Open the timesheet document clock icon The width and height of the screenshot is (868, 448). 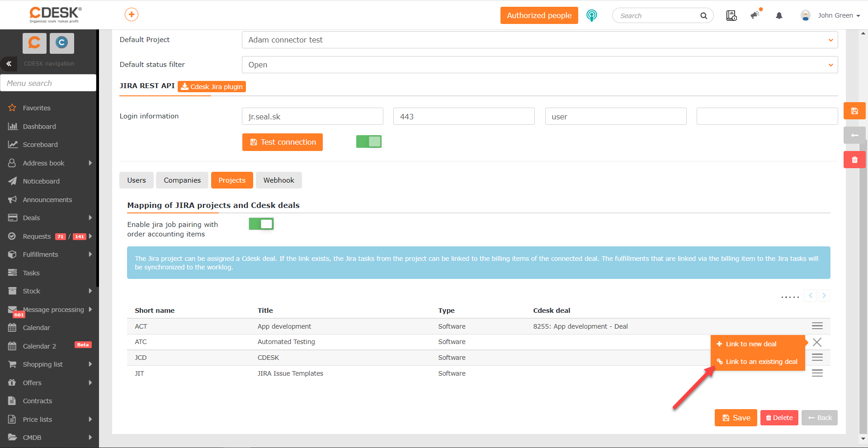tap(731, 16)
